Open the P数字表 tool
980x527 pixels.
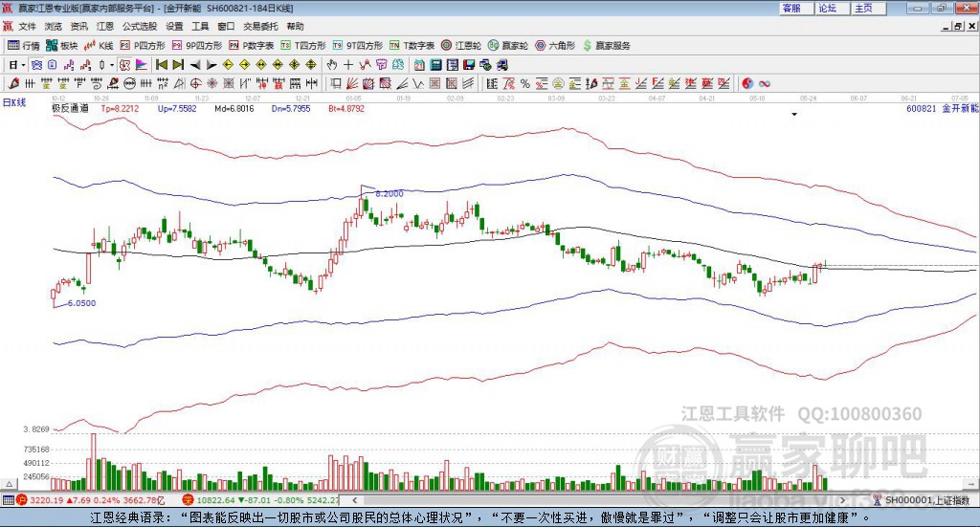(252, 46)
